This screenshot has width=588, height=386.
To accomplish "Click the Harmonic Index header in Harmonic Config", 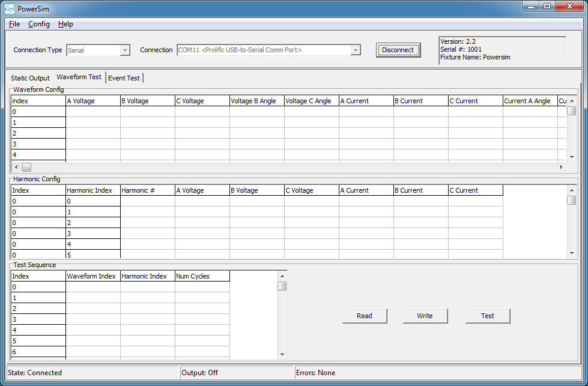I will 93,190.
